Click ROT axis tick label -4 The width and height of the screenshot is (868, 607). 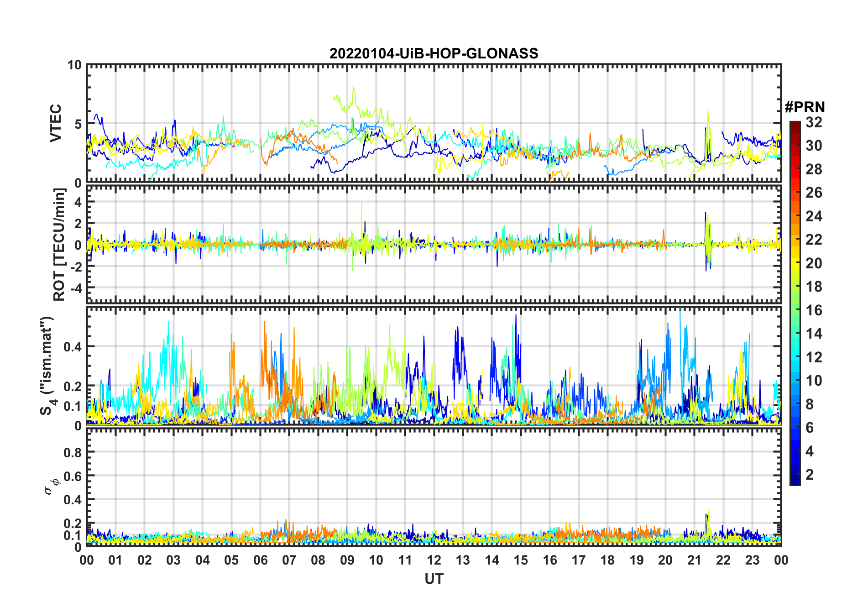tap(76, 288)
